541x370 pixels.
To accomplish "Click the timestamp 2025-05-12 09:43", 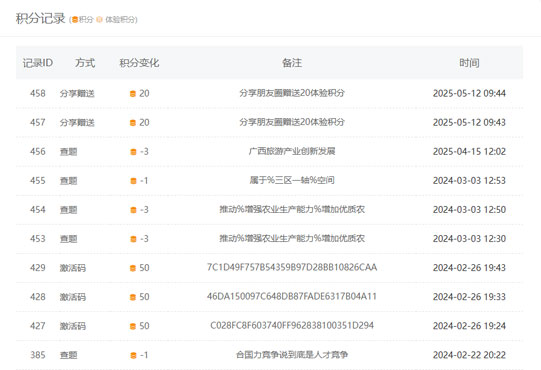I will 469,122.
